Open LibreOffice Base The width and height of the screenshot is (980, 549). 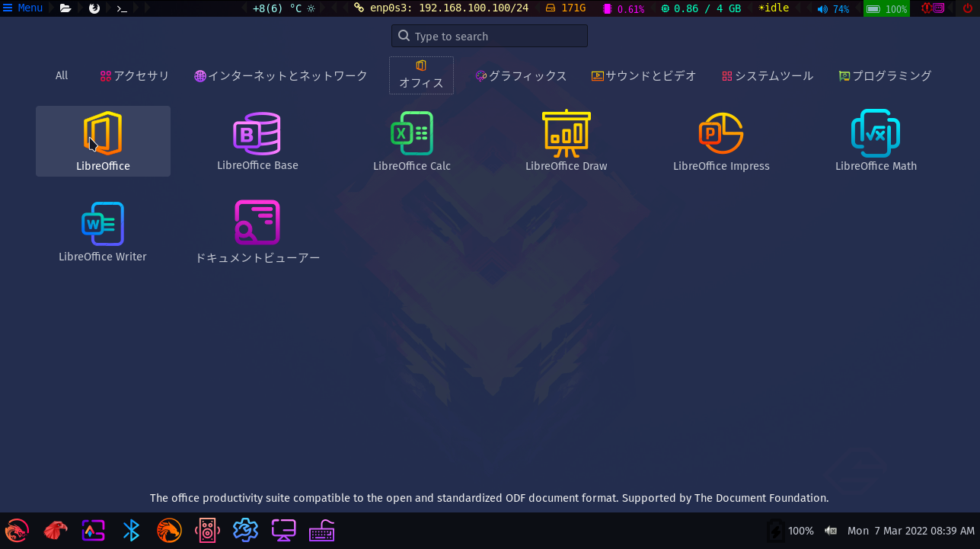pyautogui.click(x=257, y=142)
